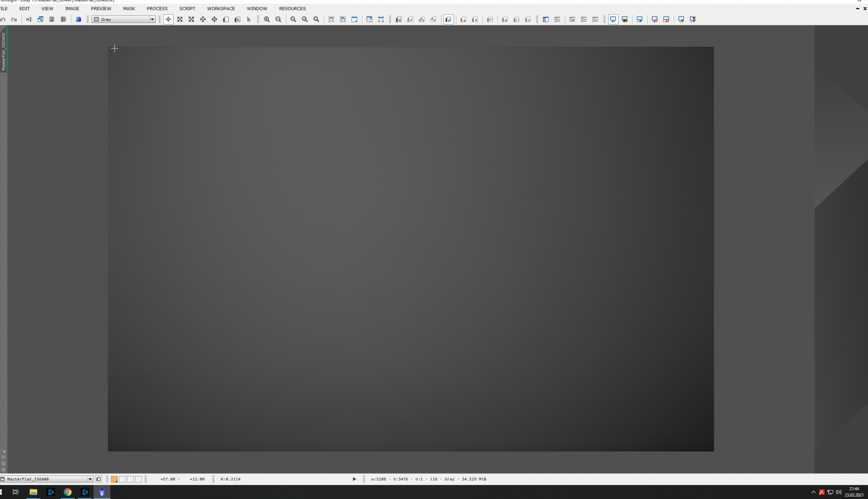Open the FILE menu

pyautogui.click(x=4, y=9)
